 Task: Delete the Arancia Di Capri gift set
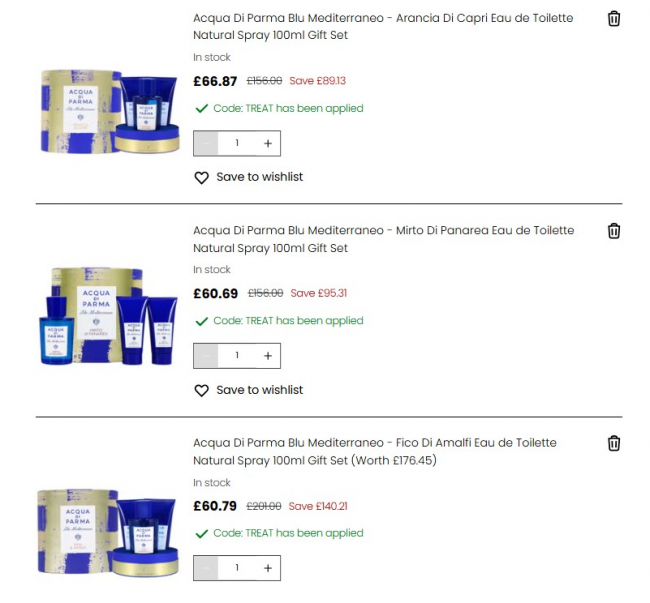(x=614, y=19)
